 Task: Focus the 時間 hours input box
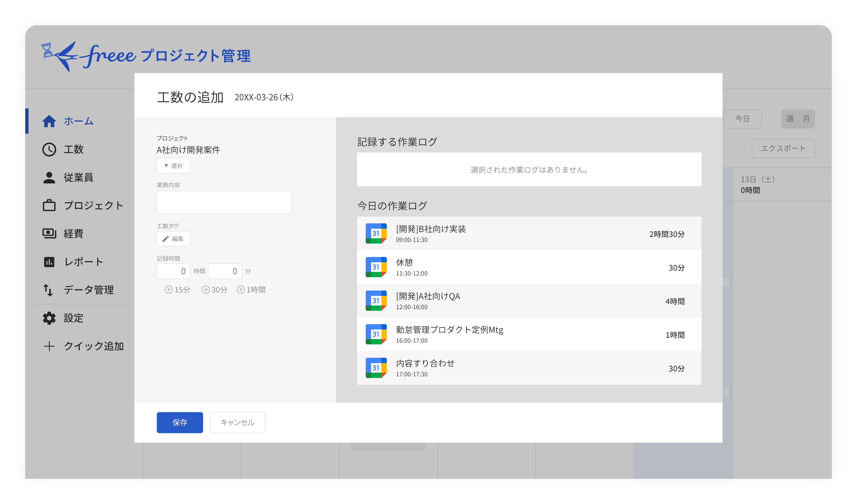(173, 271)
